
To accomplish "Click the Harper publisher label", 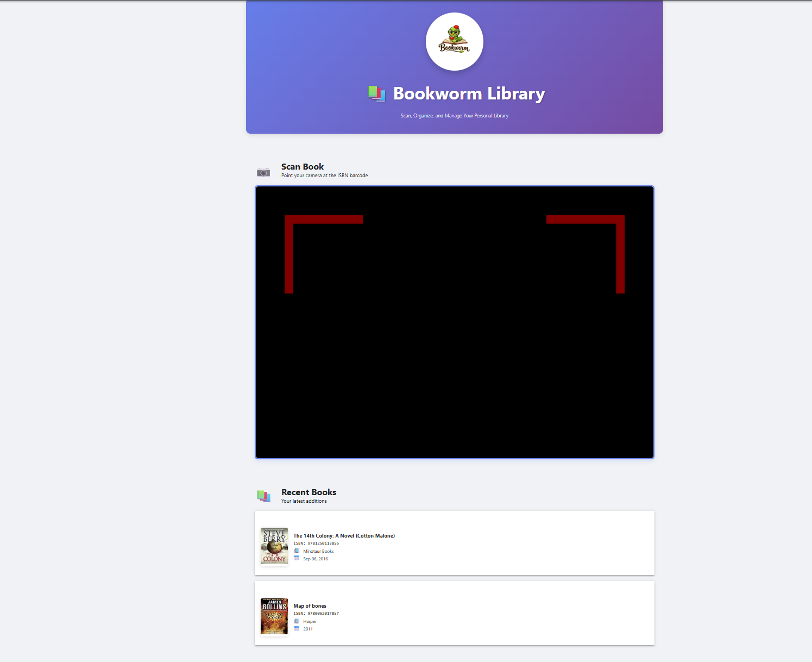I will 310,621.
